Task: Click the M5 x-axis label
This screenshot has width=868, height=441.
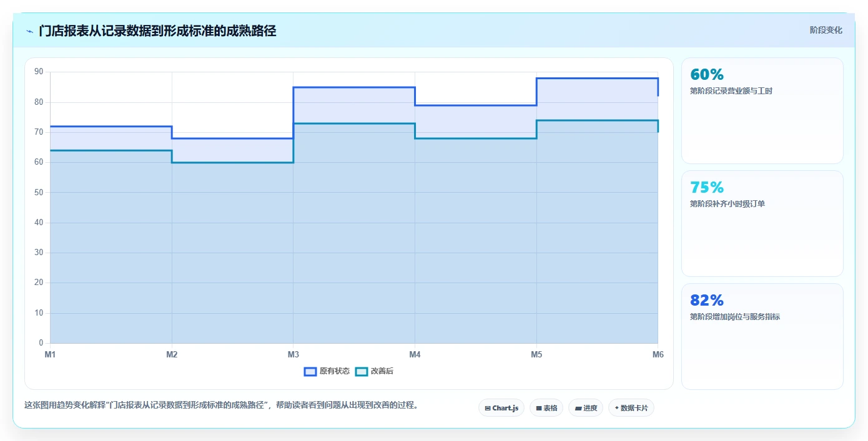Action: tap(536, 354)
